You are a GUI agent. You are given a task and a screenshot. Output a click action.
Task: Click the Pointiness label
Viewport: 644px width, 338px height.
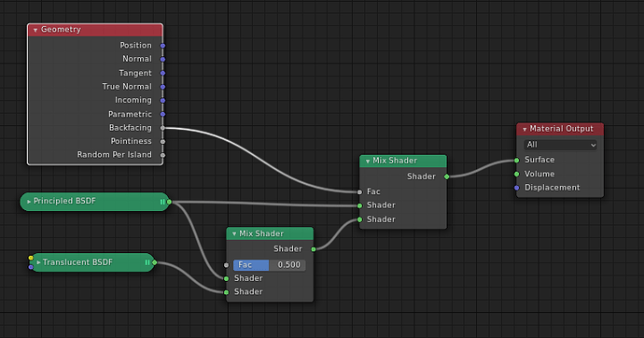[131, 141]
